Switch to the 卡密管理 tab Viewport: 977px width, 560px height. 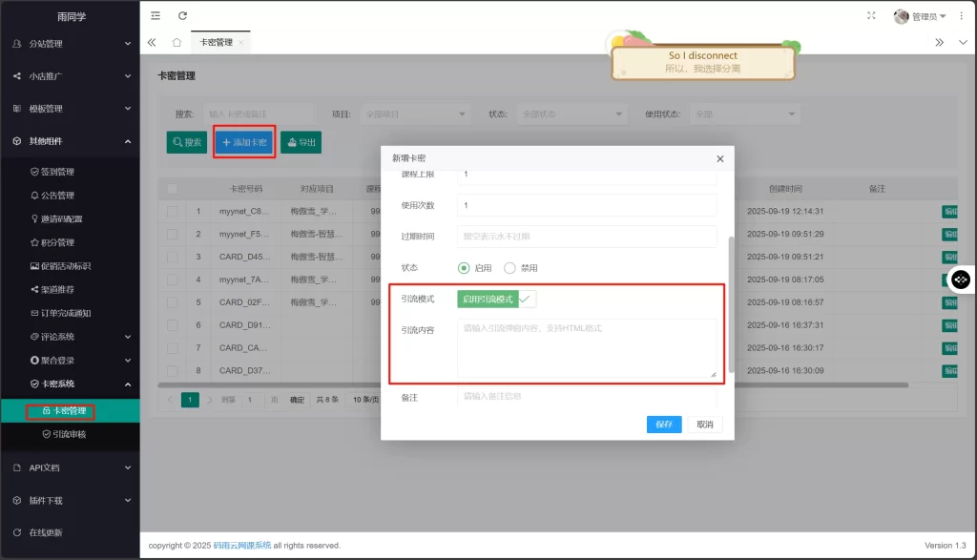215,42
